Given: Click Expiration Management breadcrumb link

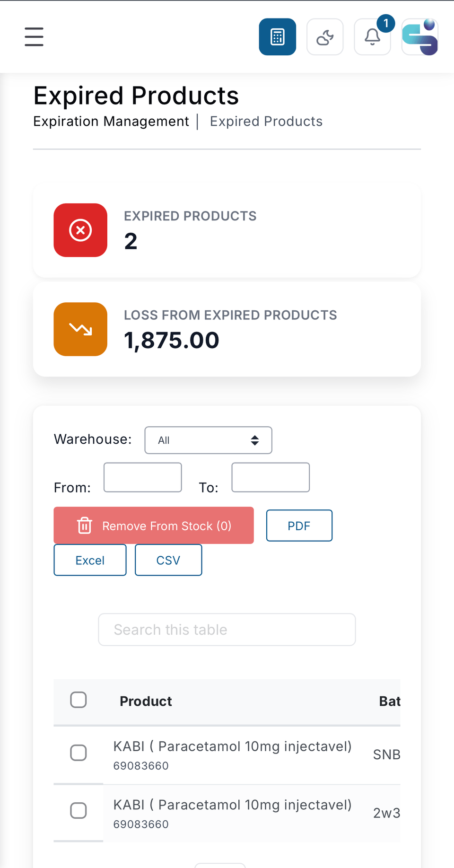Looking at the screenshot, I should (x=111, y=122).
